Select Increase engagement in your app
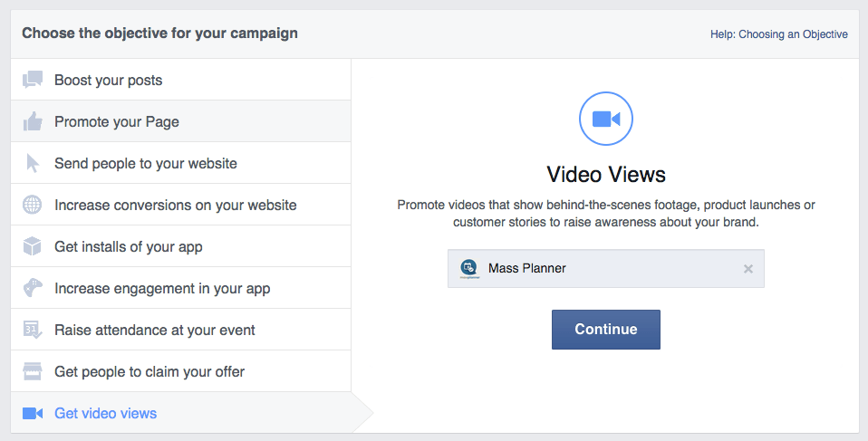The width and height of the screenshot is (868, 441). pyautogui.click(x=180, y=288)
